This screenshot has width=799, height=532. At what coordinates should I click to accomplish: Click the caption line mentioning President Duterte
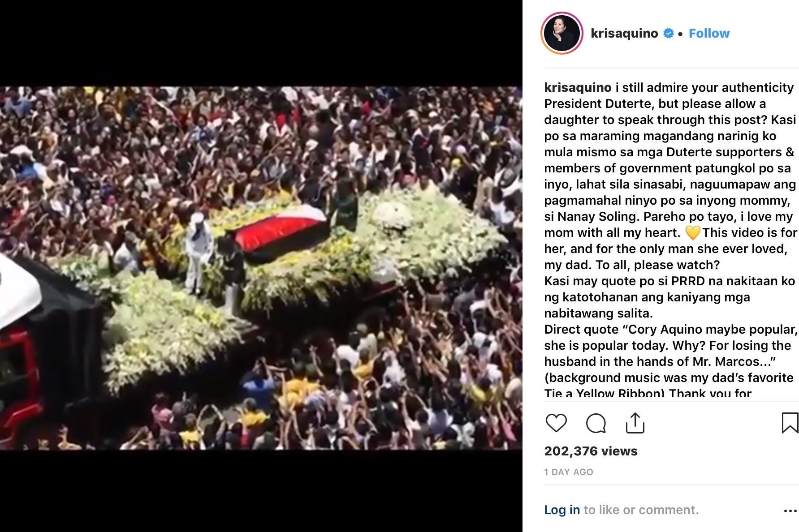(655, 103)
